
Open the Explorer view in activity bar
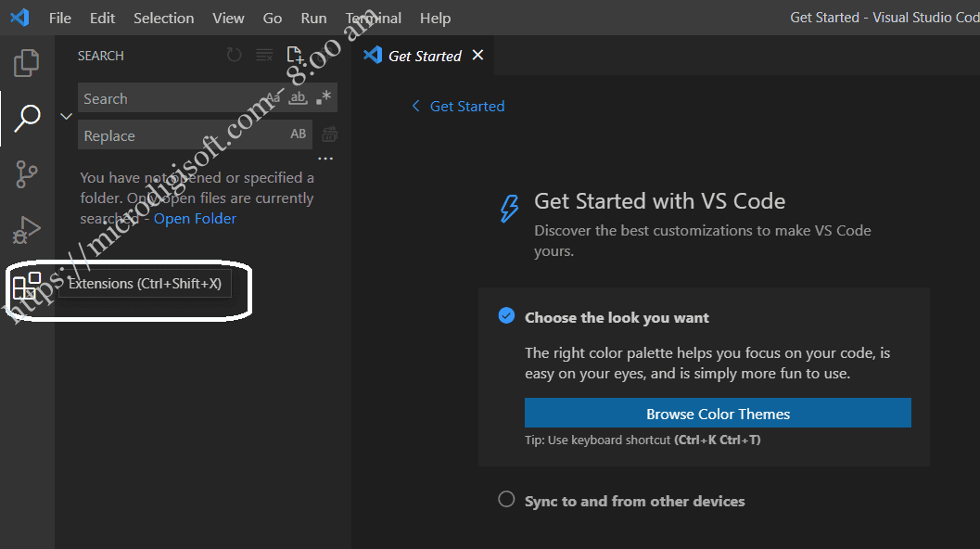click(x=26, y=62)
